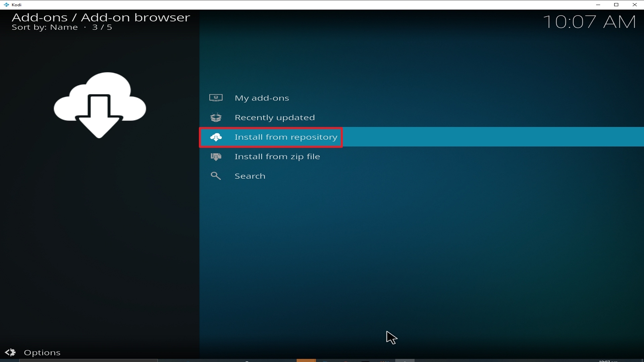Close the Kodi window
The height and width of the screenshot is (362, 644).
click(635, 5)
